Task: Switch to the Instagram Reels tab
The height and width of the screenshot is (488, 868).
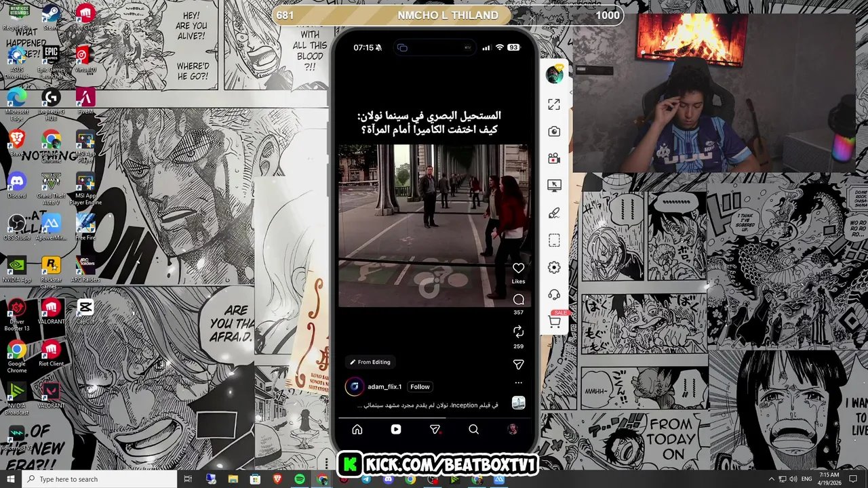Action: [x=396, y=429]
